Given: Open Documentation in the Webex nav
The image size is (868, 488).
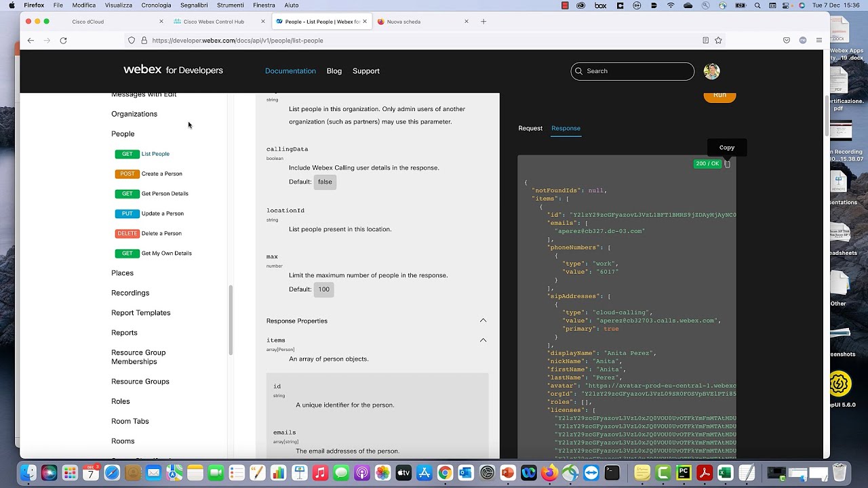Looking at the screenshot, I should pos(290,71).
